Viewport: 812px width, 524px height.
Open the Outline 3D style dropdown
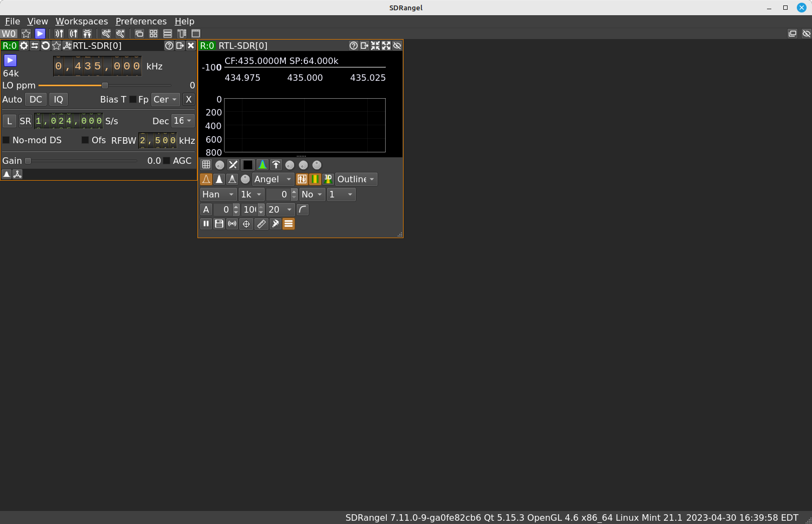(356, 179)
